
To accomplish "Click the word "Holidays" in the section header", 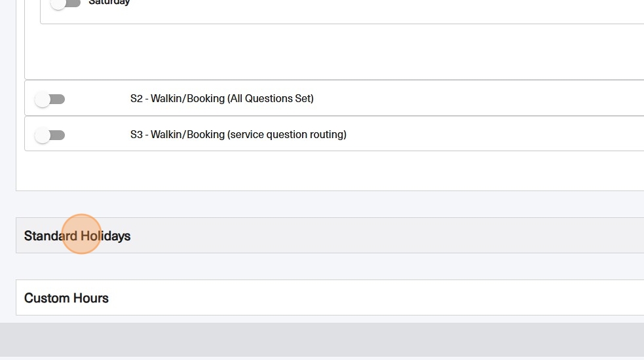I will tap(105, 236).
